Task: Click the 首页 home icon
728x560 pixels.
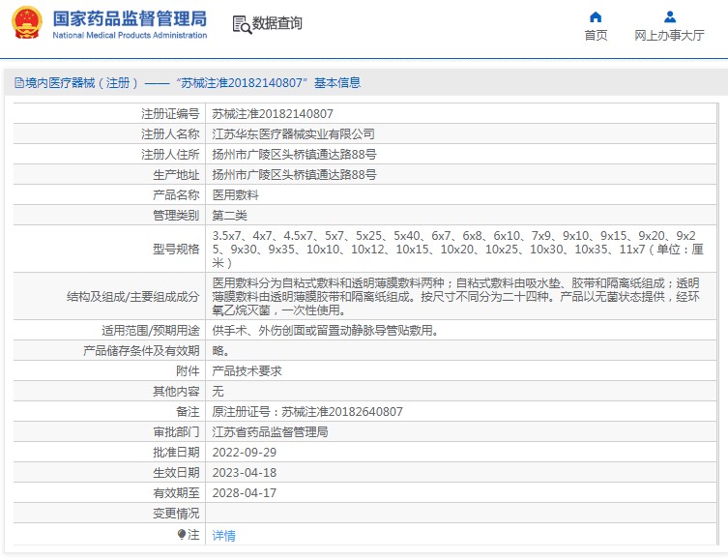Action: coord(596,16)
